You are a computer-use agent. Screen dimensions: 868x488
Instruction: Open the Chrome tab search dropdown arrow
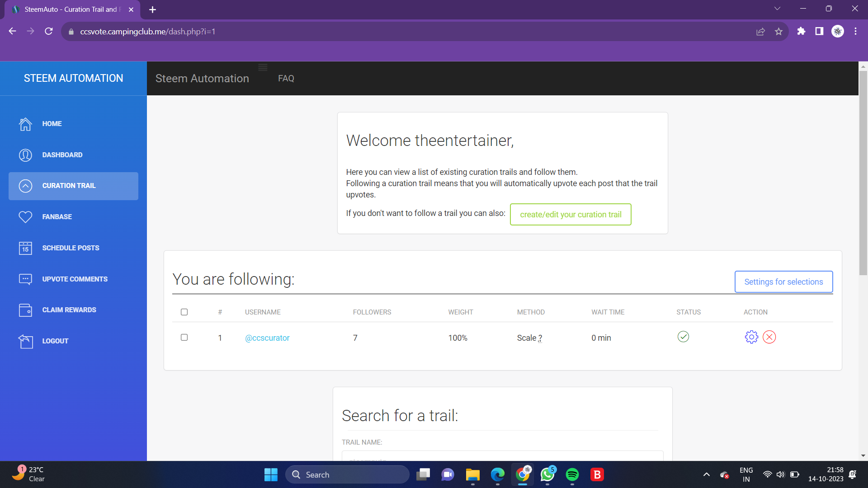[x=777, y=9]
